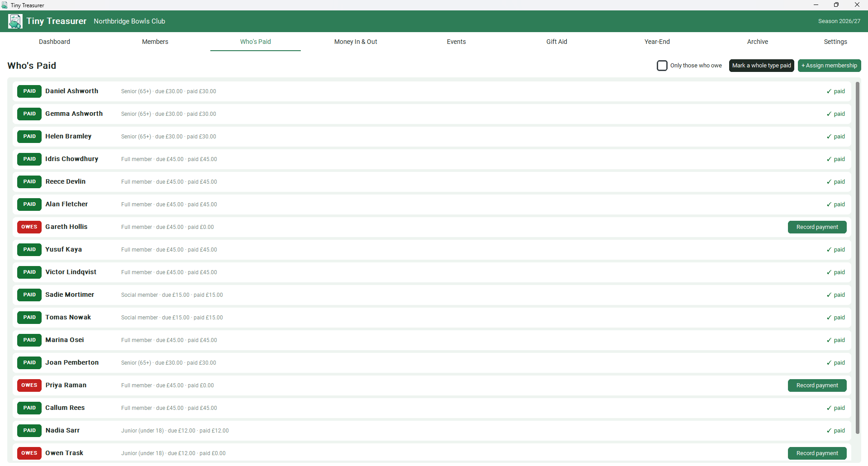Image resolution: width=868 pixels, height=466 pixels.
Task: Click the Who's Paid page heading
Action: coord(32,66)
